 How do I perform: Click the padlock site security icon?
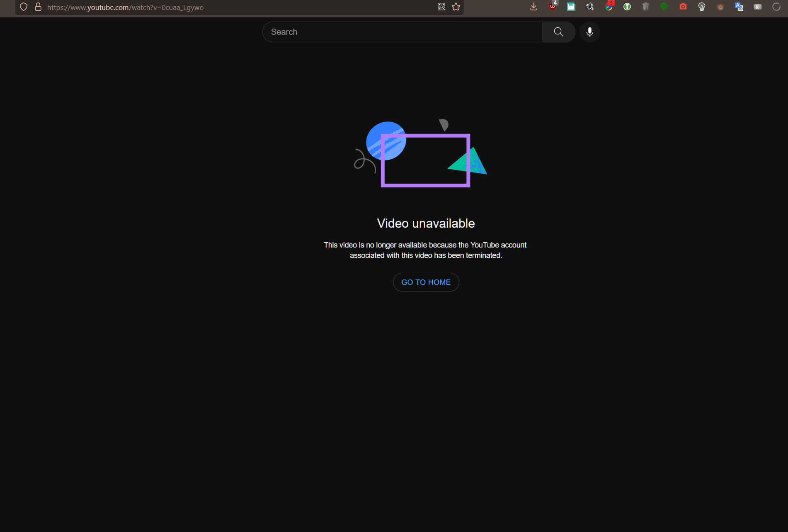point(38,7)
